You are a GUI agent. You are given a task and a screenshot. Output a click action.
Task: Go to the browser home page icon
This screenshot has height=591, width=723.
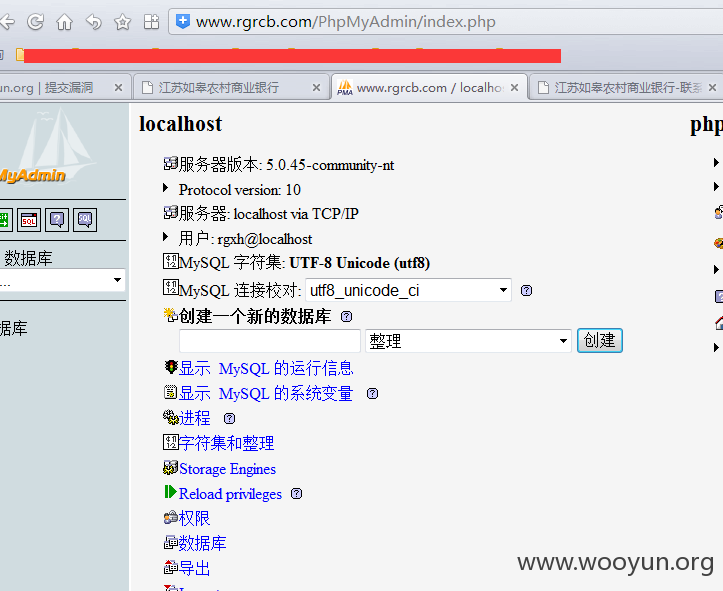pos(65,22)
